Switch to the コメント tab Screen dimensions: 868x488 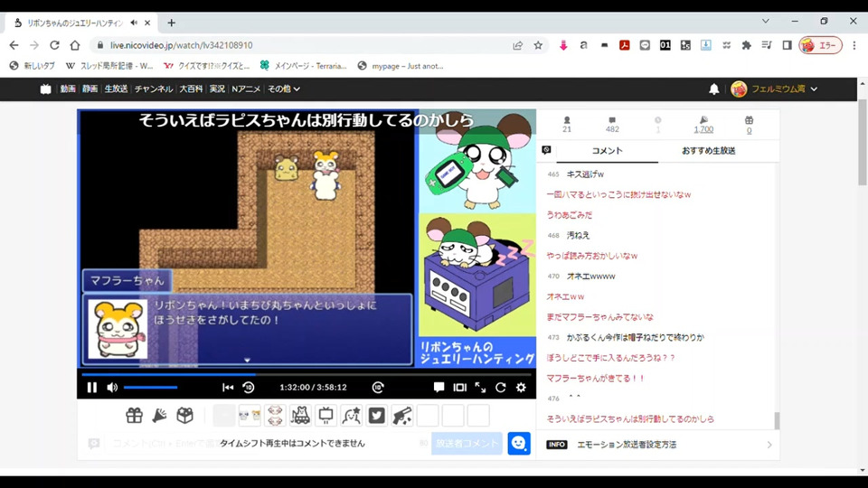(607, 151)
